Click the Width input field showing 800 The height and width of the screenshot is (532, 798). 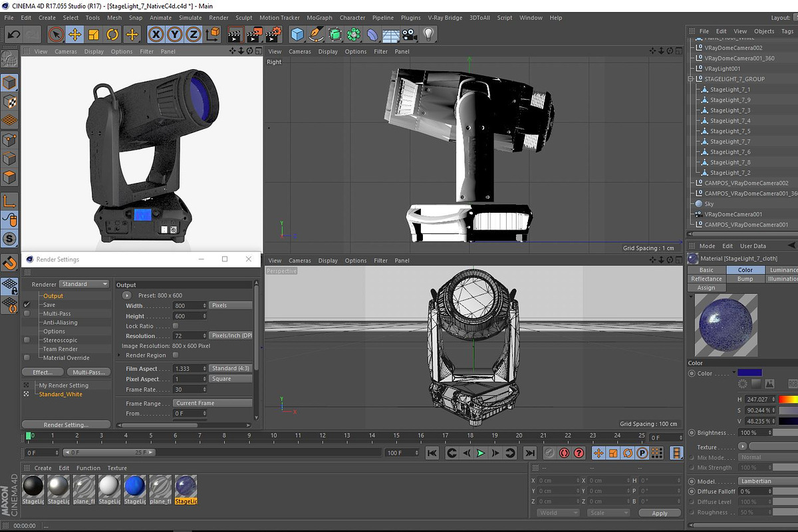point(190,305)
